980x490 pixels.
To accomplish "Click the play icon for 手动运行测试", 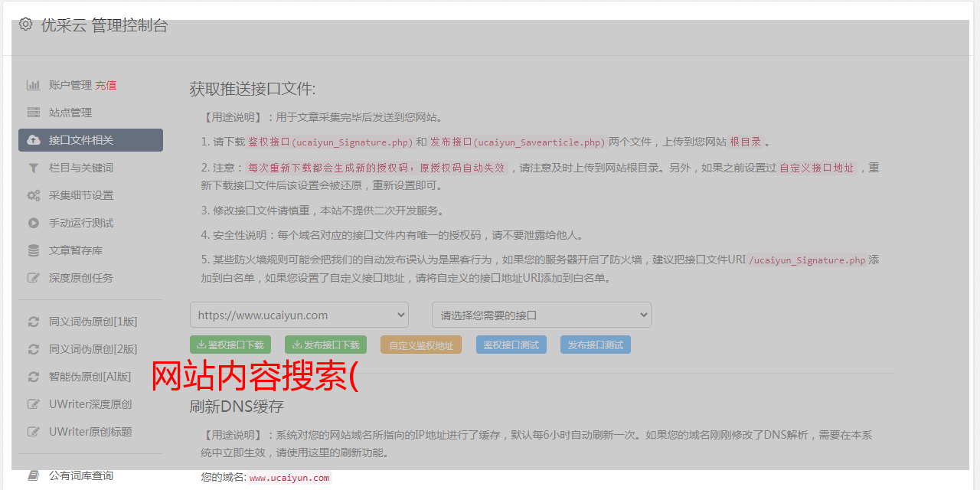I will [34, 223].
